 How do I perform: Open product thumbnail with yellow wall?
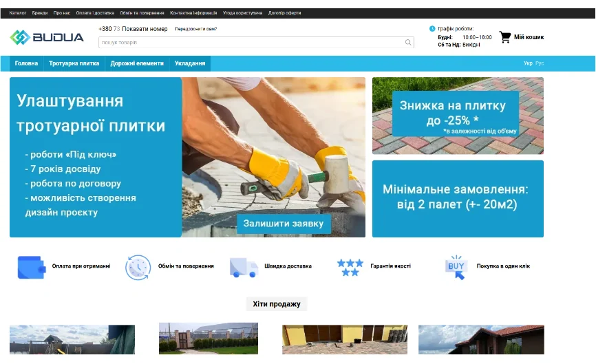344,340
